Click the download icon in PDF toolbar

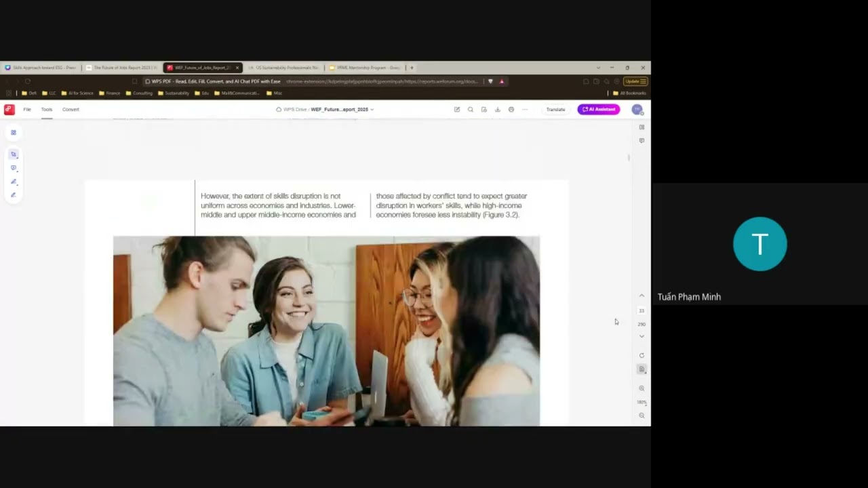pyautogui.click(x=498, y=109)
